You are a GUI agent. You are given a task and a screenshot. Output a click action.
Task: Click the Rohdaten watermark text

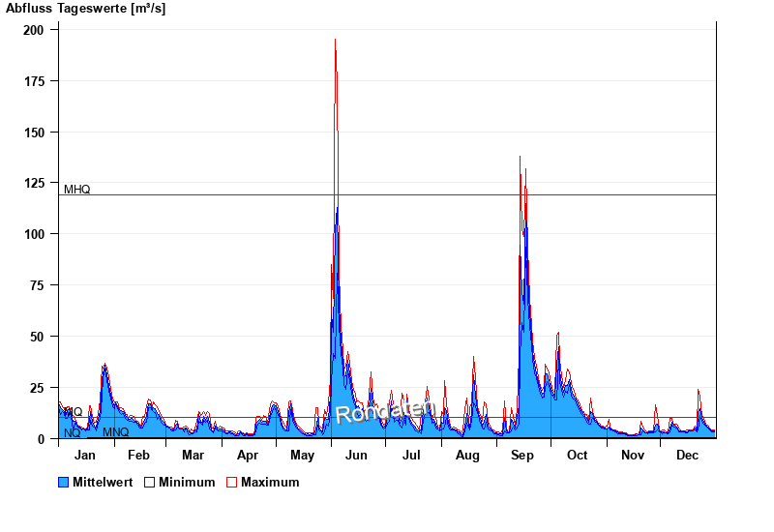click(383, 411)
